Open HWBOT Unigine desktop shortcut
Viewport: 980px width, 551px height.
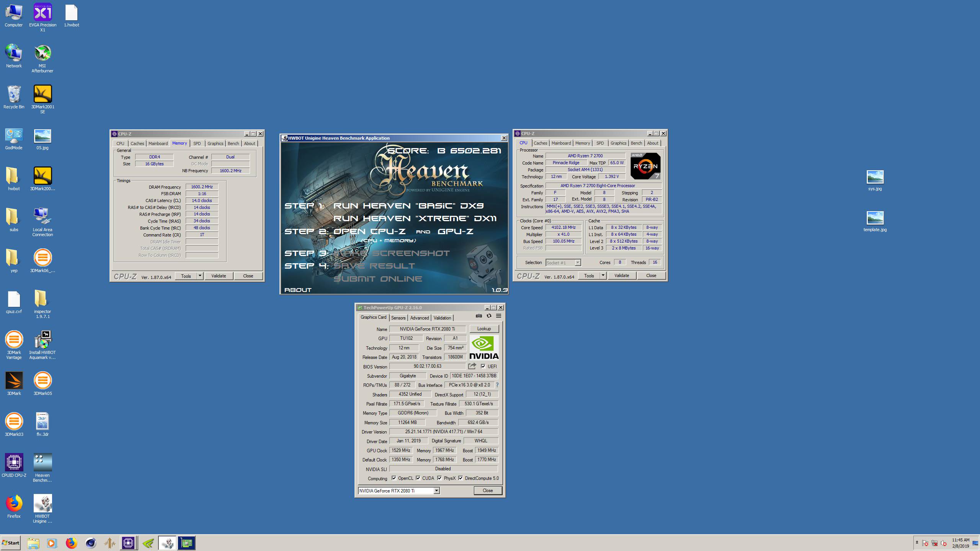42,509
